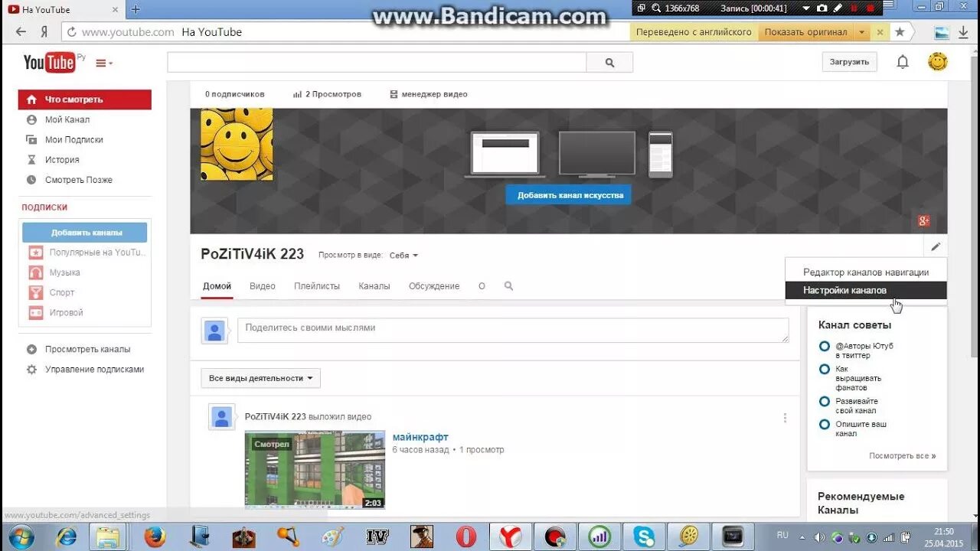Viewport: 980px width, 551px height.
Task: Switch to the О tab
Action: 482,286
